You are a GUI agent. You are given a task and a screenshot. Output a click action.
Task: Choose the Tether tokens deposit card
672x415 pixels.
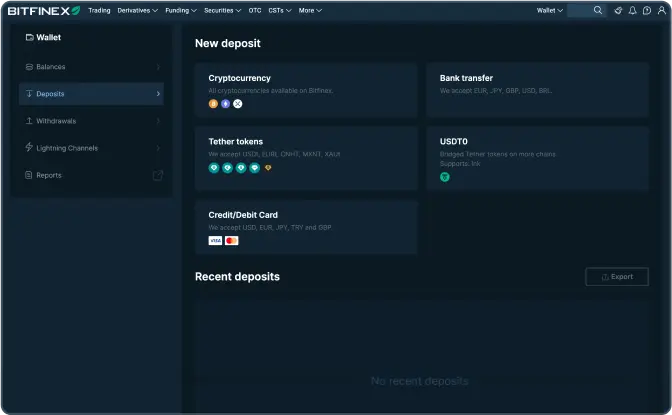[x=306, y=158]
